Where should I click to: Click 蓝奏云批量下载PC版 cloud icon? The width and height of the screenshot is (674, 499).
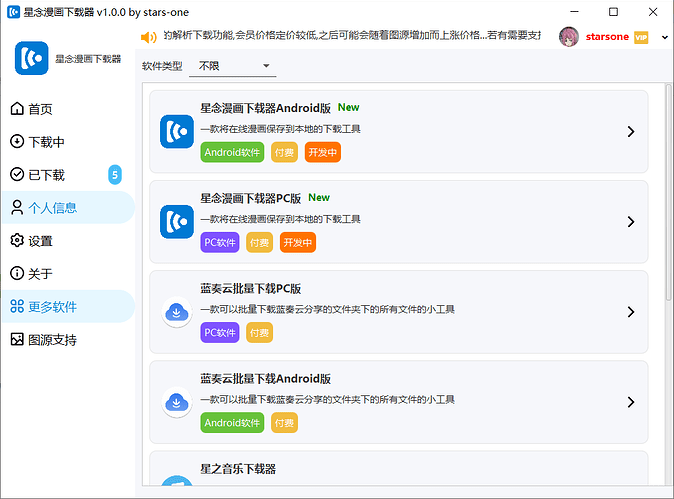pyautogui.click(x=177, y=312)
